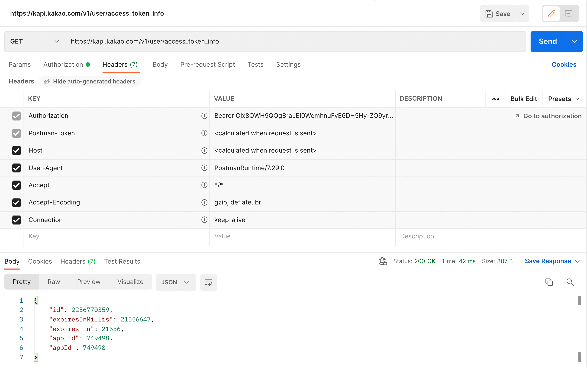Open the Settings tab

click(x=288, y=64)
